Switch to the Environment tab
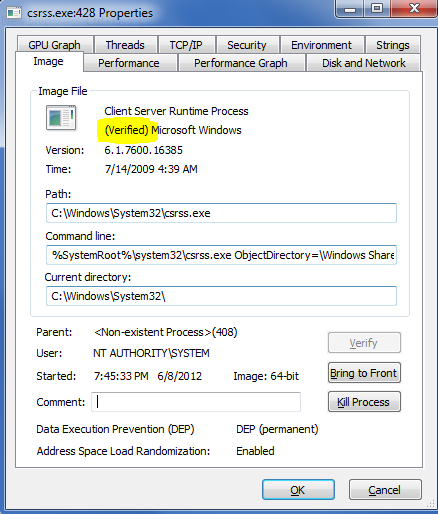This screenshot has width=438, height=514. pyautogui.click(x=321, y=45)
